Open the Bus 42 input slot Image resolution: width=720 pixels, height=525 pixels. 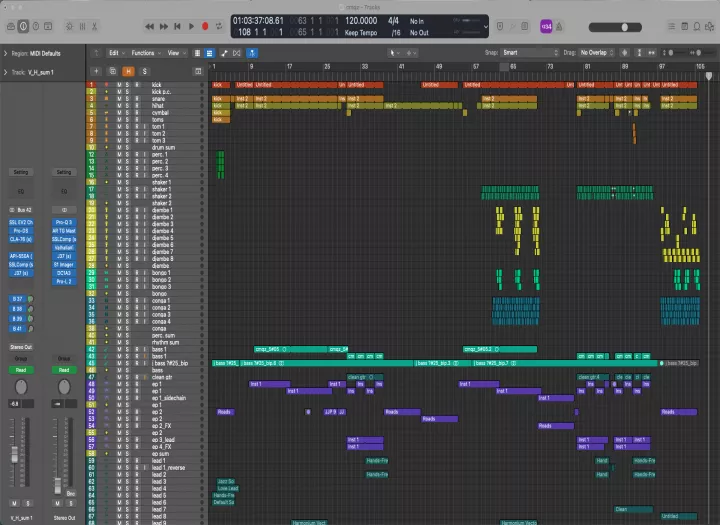tap(21, 210)
